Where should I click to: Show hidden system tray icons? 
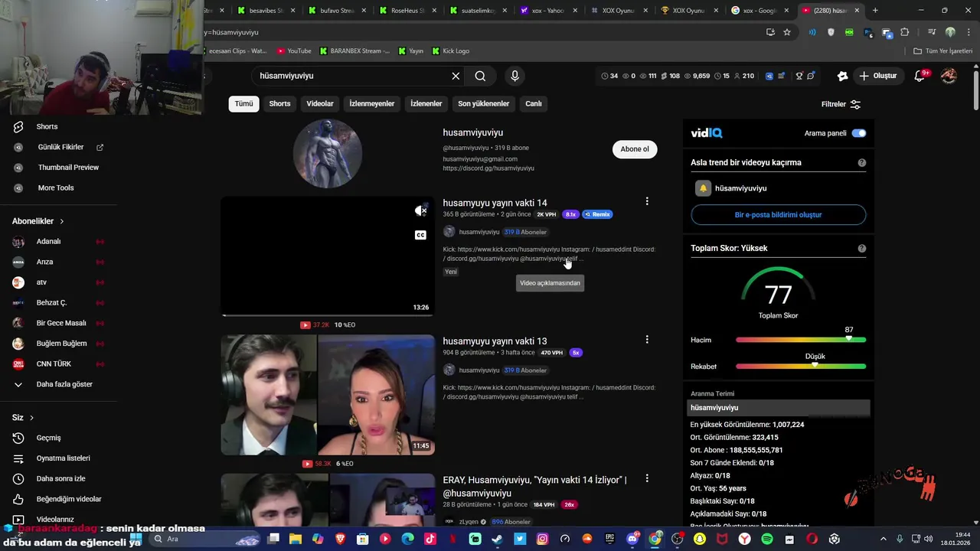pyautogui.click(x=883, y=539)
